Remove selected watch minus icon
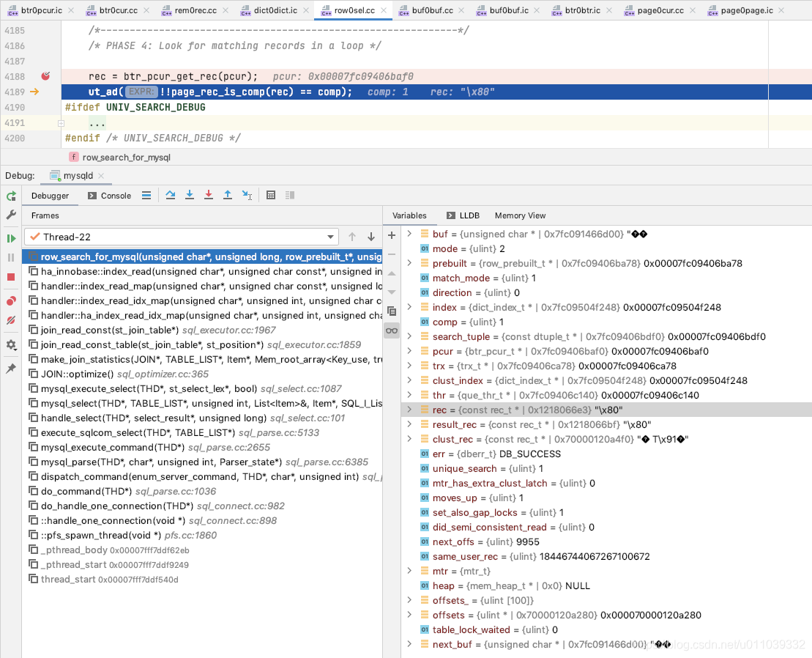Viewport: 812px width, 658px height. pos(392,254)
